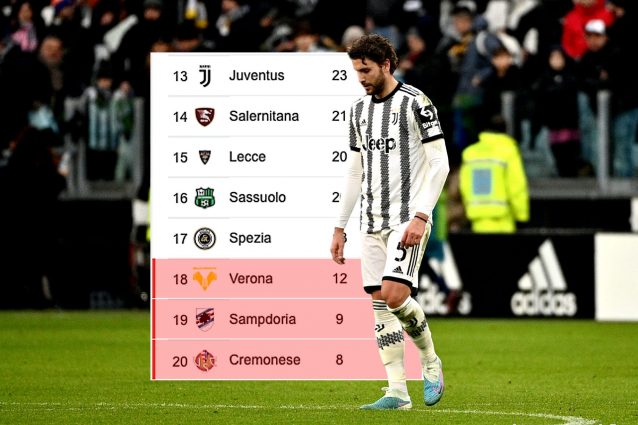Click Juventus points value 23
Screen dimensions: 638x425
tap(340, 76)
